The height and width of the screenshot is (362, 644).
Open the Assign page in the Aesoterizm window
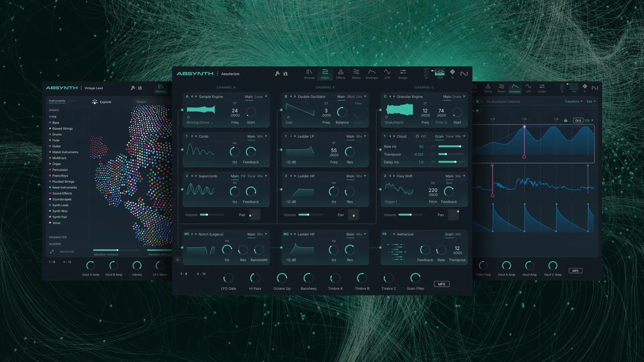(403, 74)
